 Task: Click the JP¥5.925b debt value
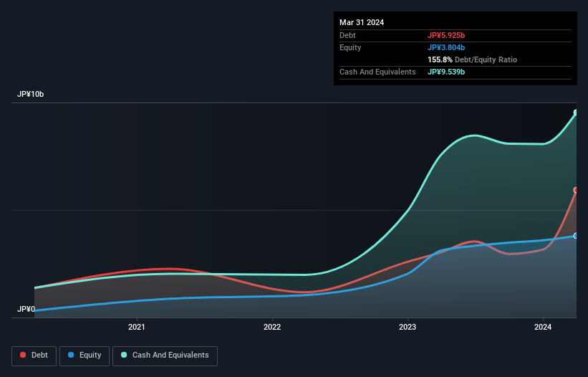click(446, 35)
